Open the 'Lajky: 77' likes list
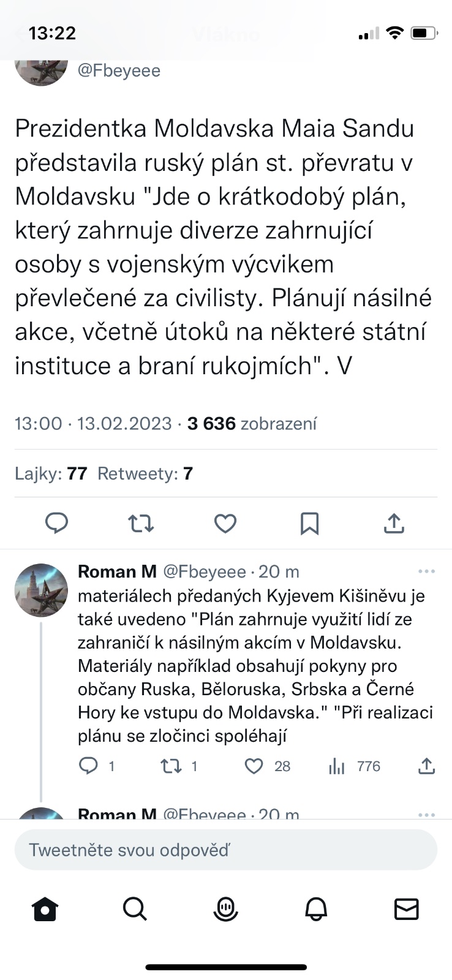The width and height of the screenshot is (452, 980). 51,473
